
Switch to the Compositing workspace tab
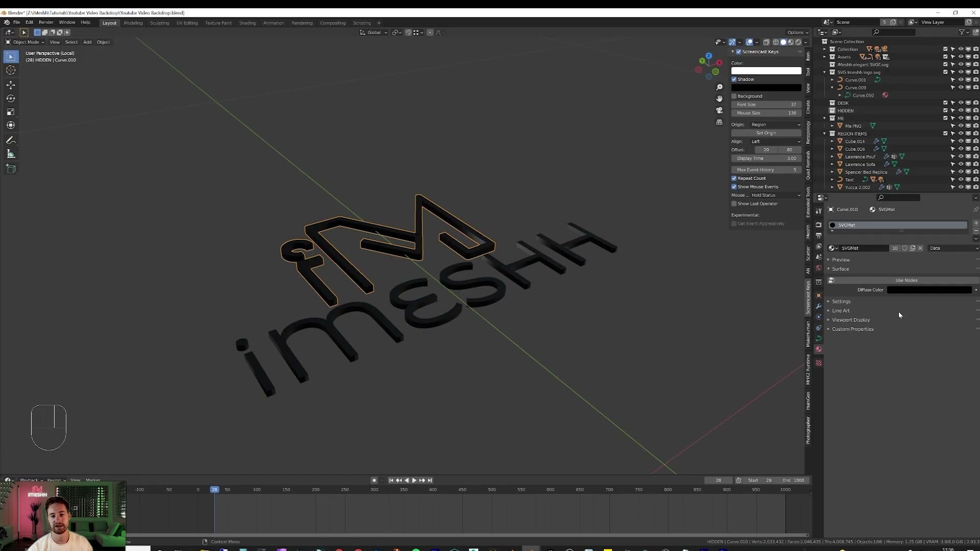[x=333, y=23]
